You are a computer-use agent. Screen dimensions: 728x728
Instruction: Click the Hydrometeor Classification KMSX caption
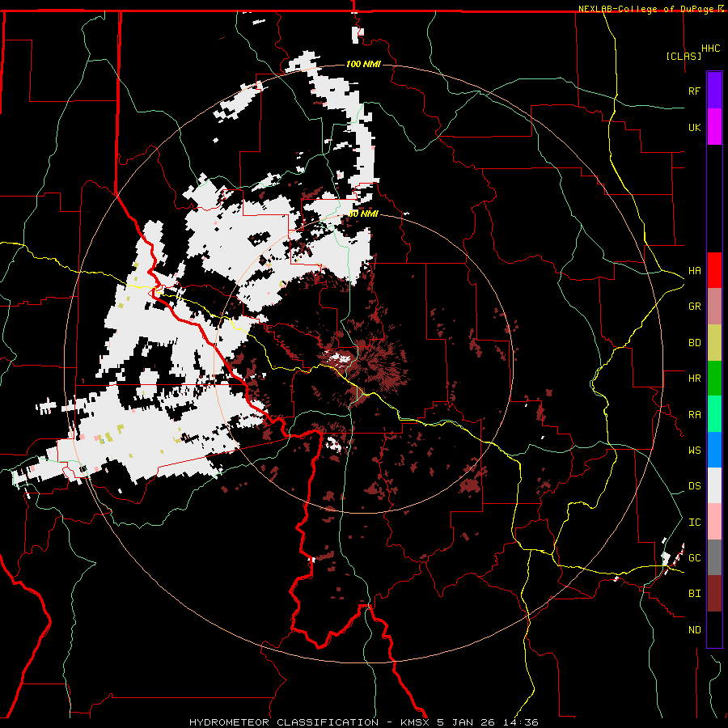click(364, 722)
